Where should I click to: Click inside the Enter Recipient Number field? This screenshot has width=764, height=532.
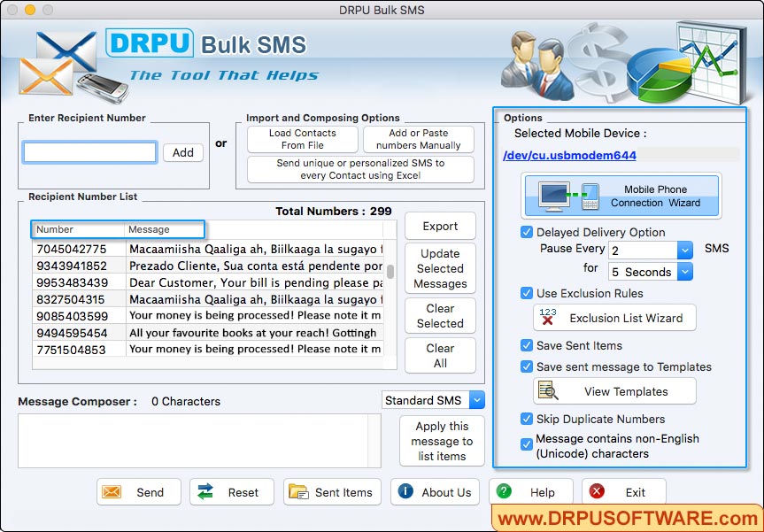tap(89, 152)
